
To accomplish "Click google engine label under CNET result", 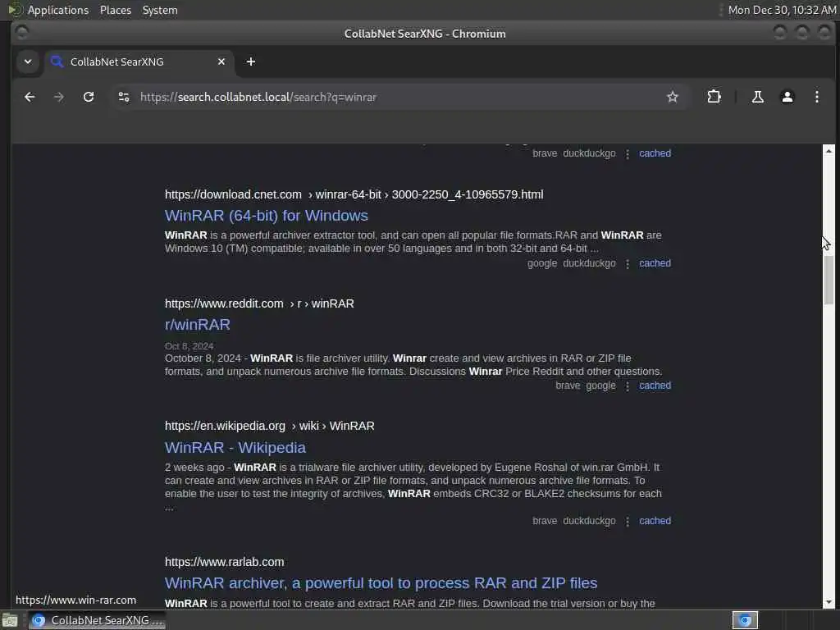I will click(542, 263).
